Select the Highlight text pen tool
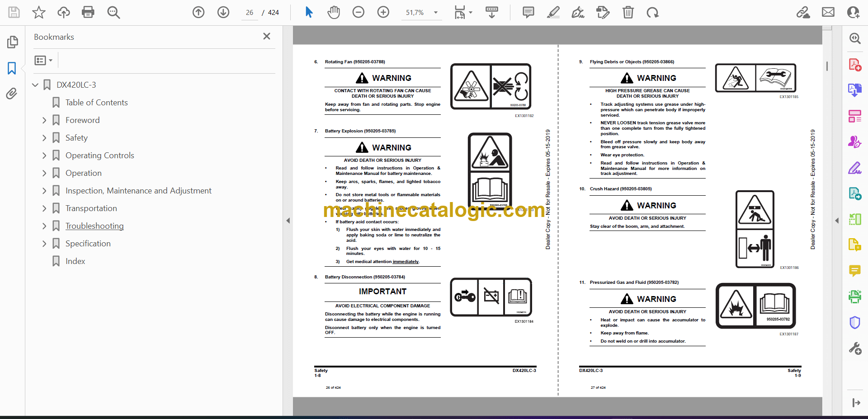 (553, 12)
